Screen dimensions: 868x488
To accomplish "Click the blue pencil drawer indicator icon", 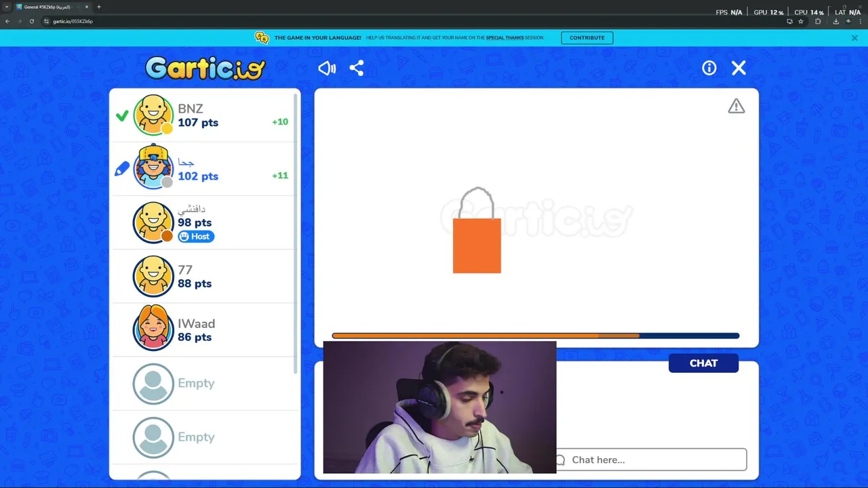I will pos(122,169).
